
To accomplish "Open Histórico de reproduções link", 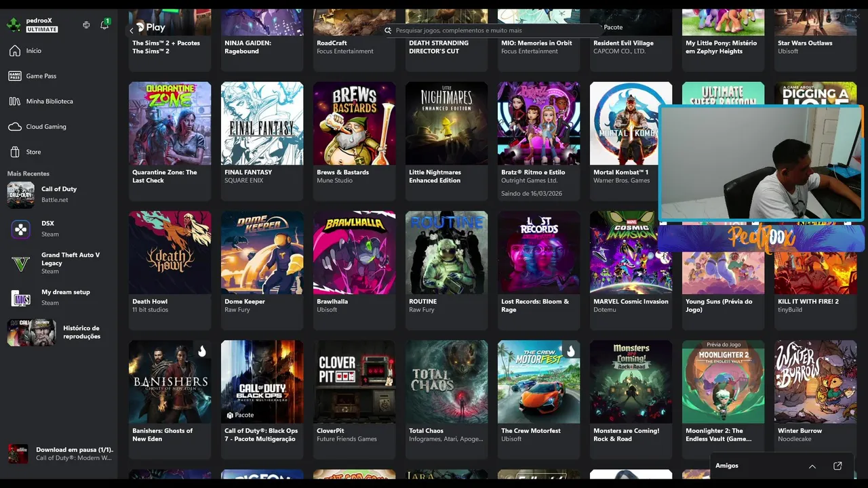I will point(81,332).
